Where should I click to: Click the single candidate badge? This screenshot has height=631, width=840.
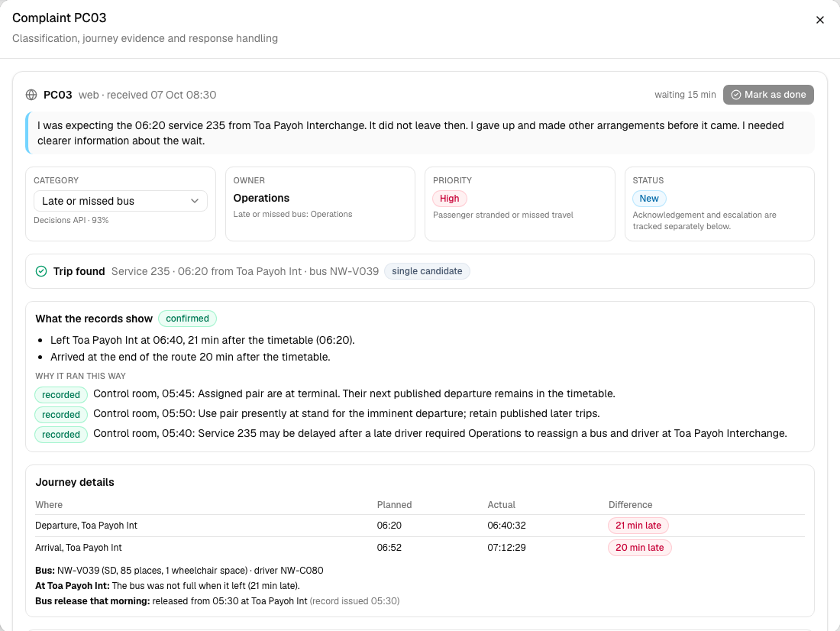(x=427, y=271)
